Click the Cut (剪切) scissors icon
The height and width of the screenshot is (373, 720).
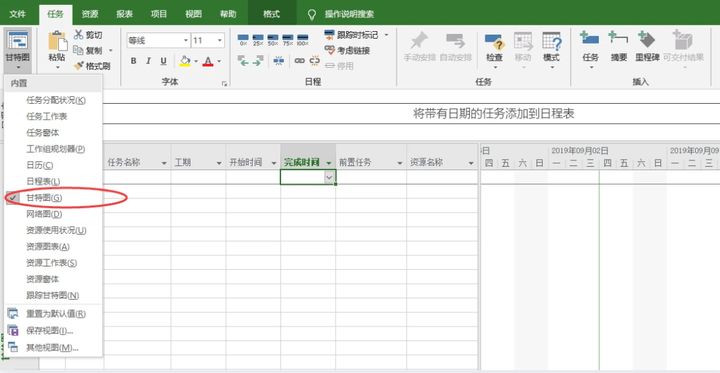click(x=79, y=35)
